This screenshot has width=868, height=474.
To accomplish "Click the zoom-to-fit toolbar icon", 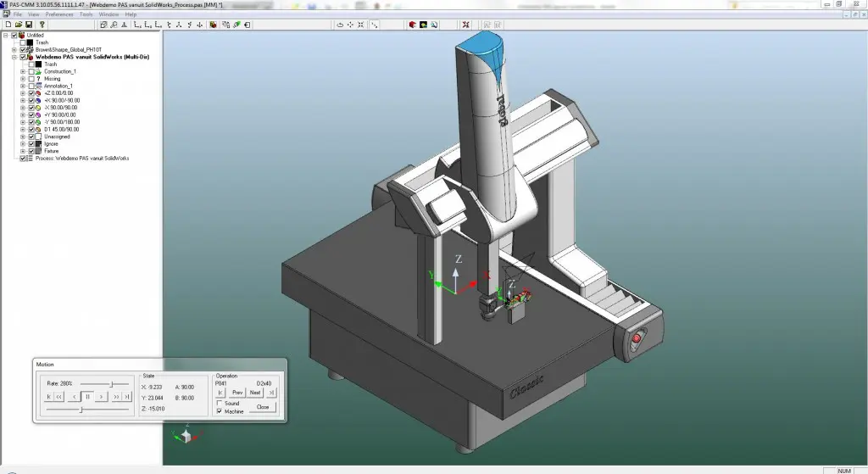I will (361, 25).
